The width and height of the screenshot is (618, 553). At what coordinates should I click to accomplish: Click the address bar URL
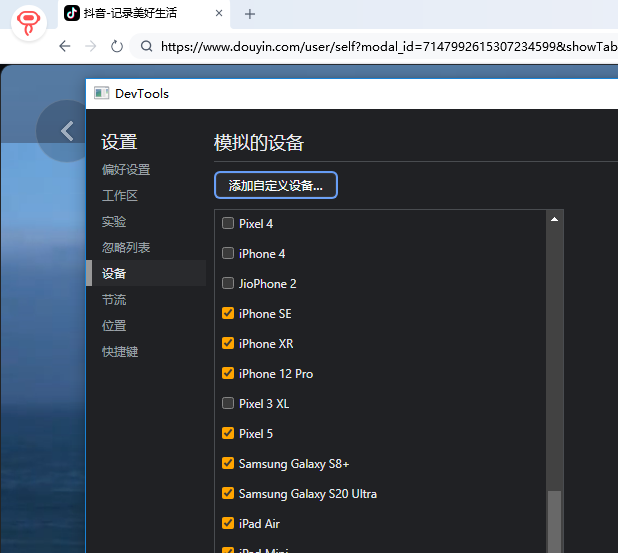pyautogui.click(x=389, y=47)
